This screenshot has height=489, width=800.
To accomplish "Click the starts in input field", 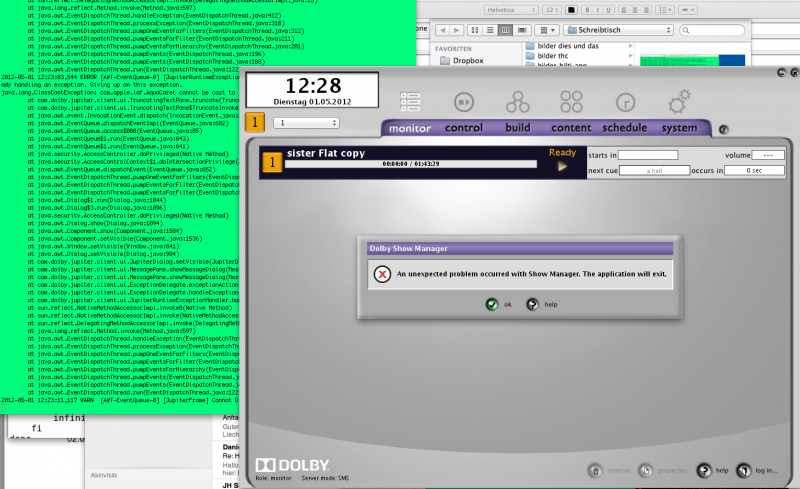I will (648, 155).
